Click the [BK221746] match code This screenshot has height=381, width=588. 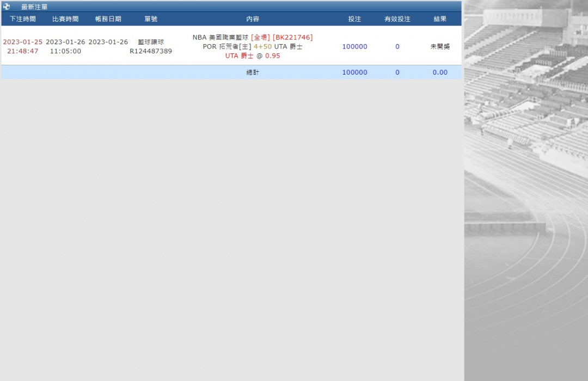293,37
